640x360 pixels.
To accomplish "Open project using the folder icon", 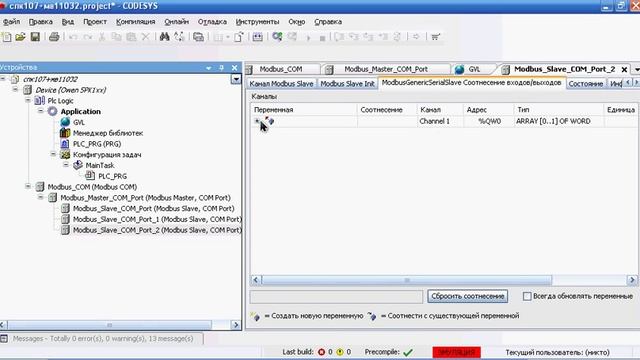I will click(x=20, y=37).
